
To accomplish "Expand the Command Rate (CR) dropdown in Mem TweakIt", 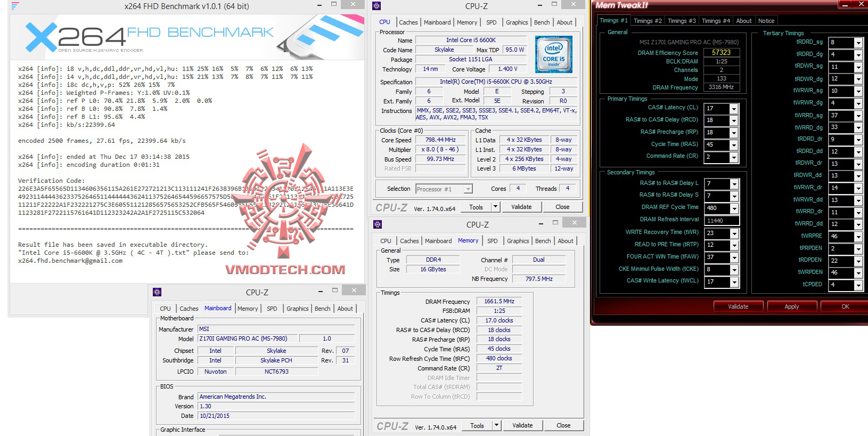I will pyautogui.click(x=733, y=157).
